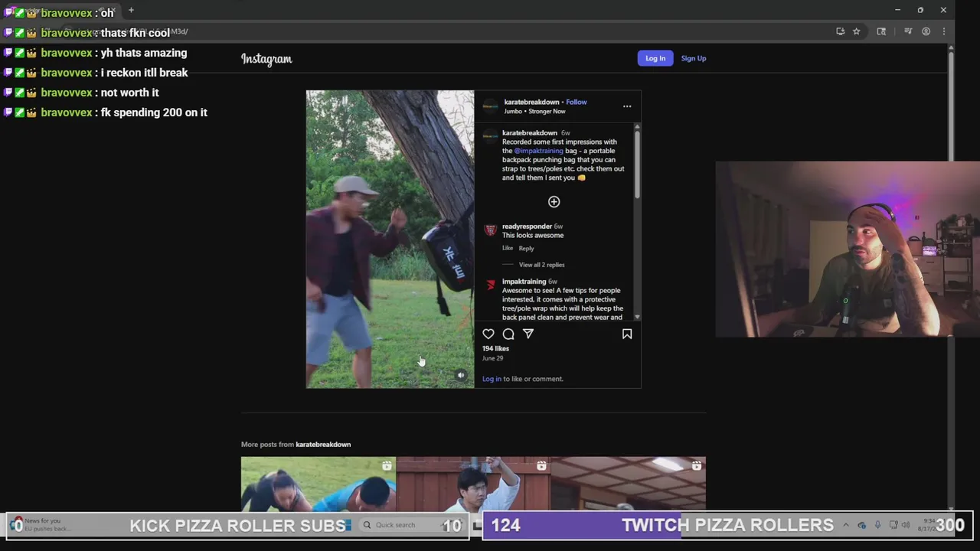Expand View all 2 replies
Image resolution: width=980 pixels, height=551 pixels.
[541, 265]
